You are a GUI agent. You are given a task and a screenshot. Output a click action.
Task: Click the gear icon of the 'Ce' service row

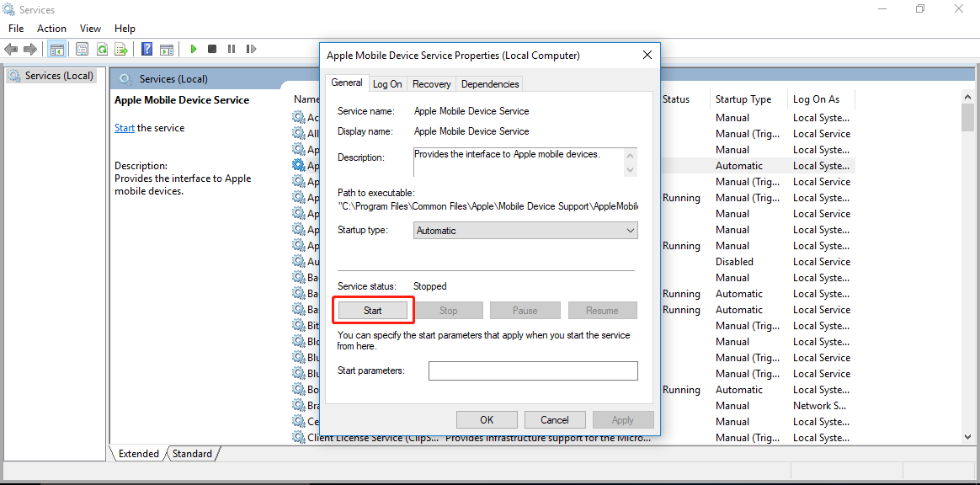click(298, 421)
